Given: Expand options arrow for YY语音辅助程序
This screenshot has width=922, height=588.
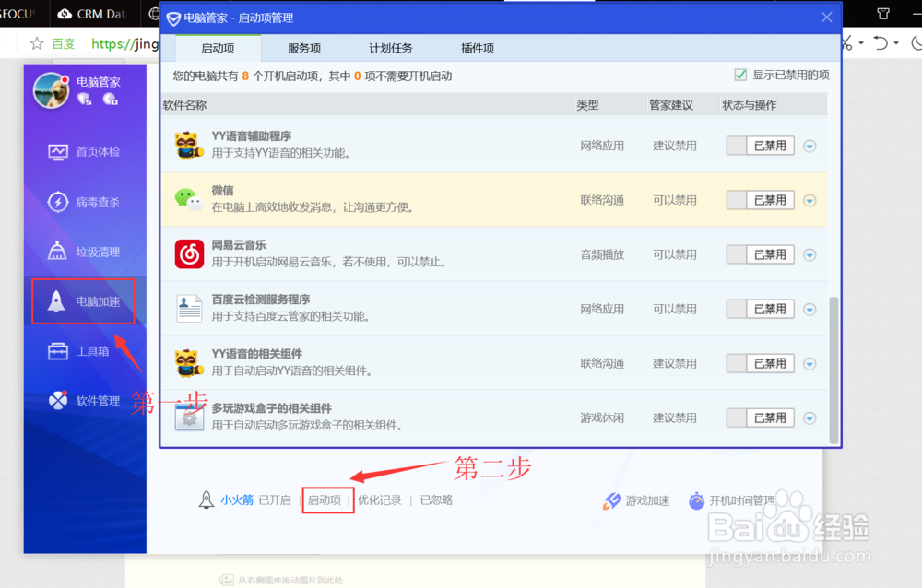Looking at the screenshot, I should tap(810, 146).
